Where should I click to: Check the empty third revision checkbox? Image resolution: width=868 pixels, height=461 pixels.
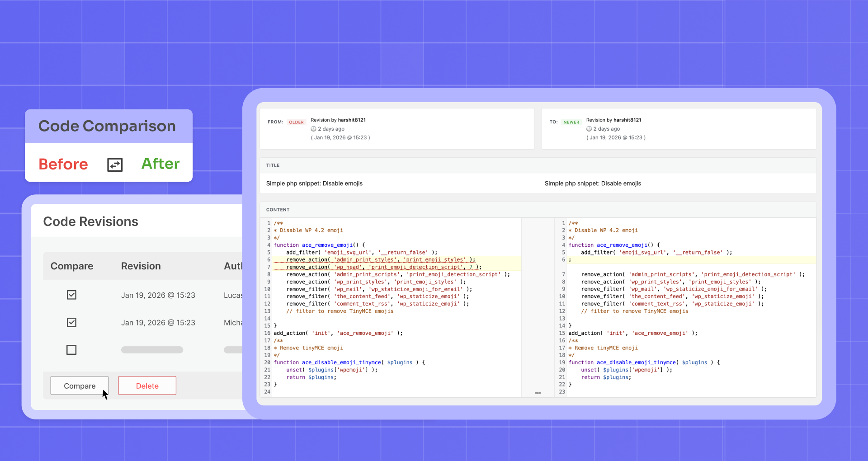(x=71, y=350)
